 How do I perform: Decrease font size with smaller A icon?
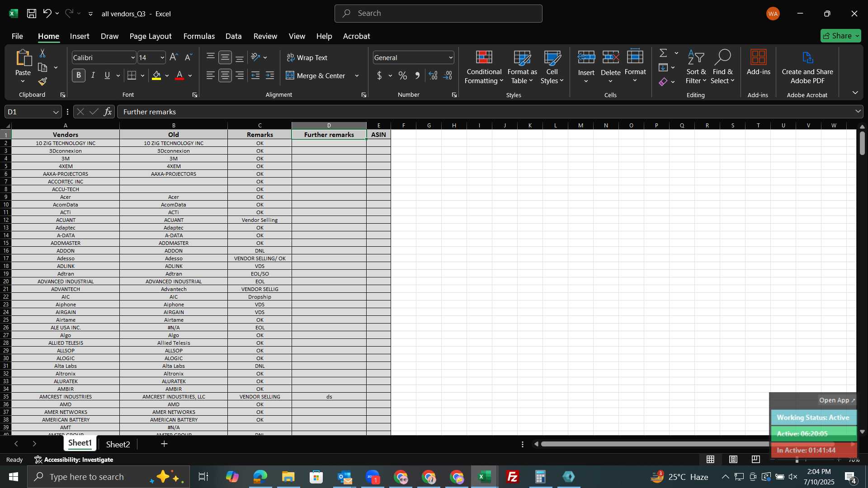coord(189,57)
